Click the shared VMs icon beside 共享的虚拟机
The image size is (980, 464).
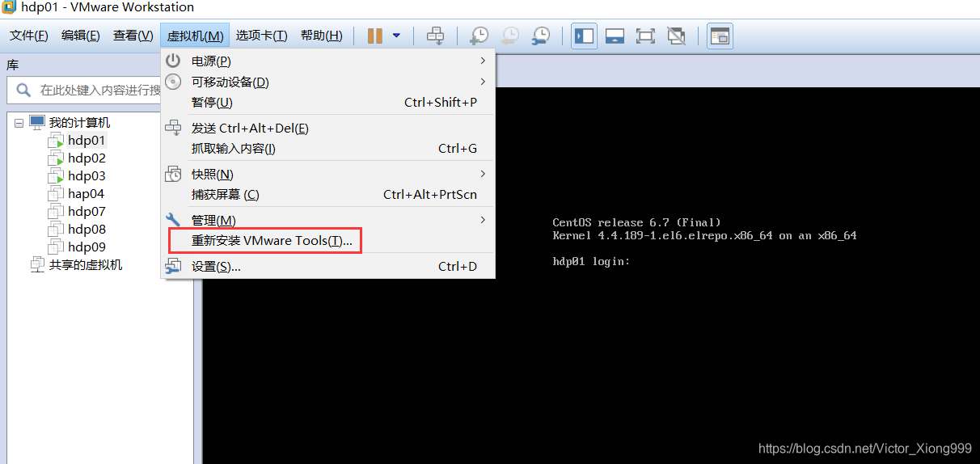(37, 265)
